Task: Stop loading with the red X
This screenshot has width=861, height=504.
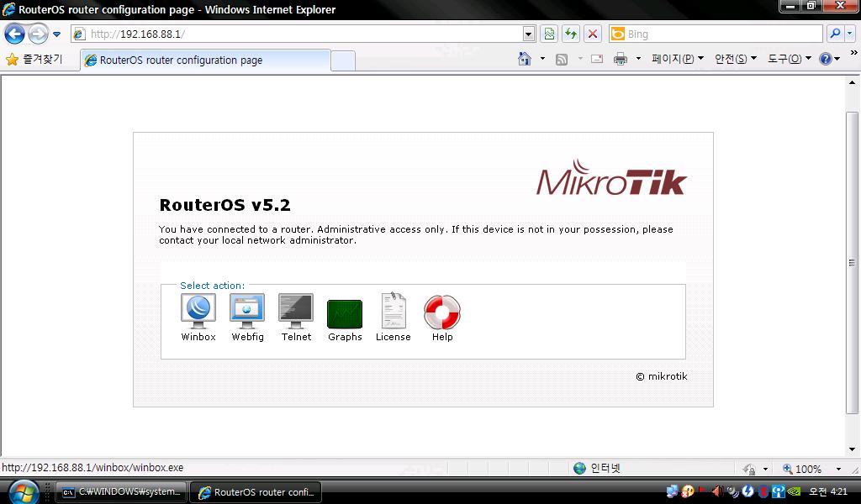Action: coord(593,34)
